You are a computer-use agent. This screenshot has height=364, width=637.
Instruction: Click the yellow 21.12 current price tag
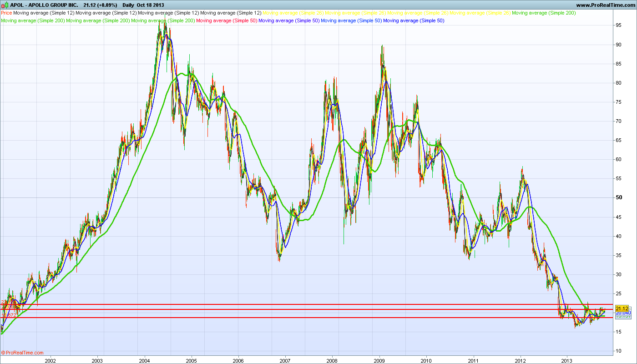point(622,308)
